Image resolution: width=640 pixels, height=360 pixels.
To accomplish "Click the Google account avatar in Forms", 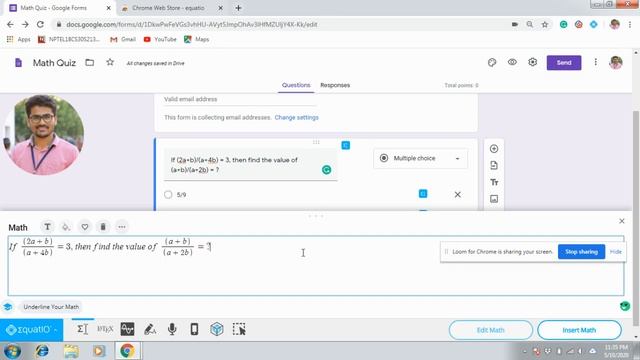I will [x=616, y=62].
